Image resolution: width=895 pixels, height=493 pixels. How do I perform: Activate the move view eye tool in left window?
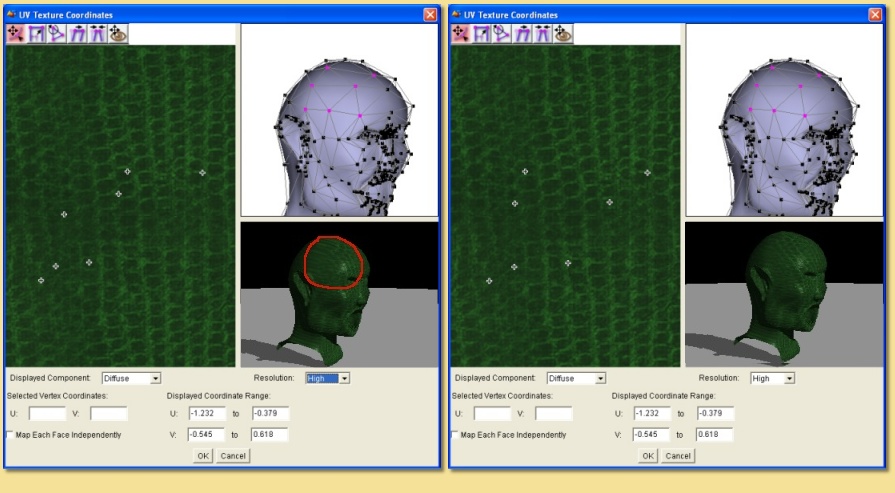(x=118, y=34)
